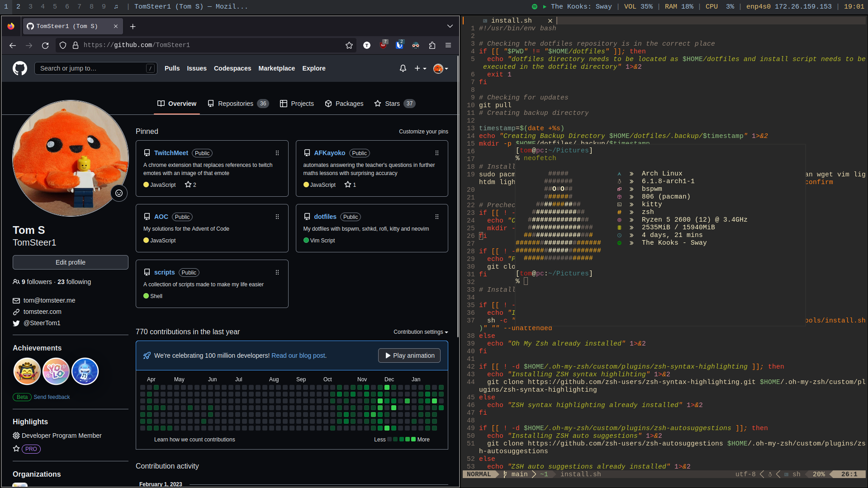The image size is (868, 488).
Task: Switch to workspace 2 in Sway bar
Action: click(x=18, y=6)
